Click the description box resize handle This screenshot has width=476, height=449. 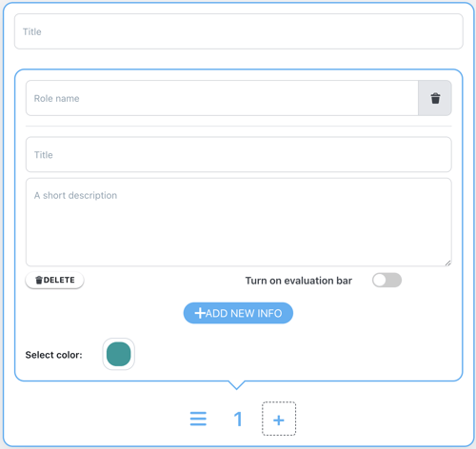click(447, 263)
